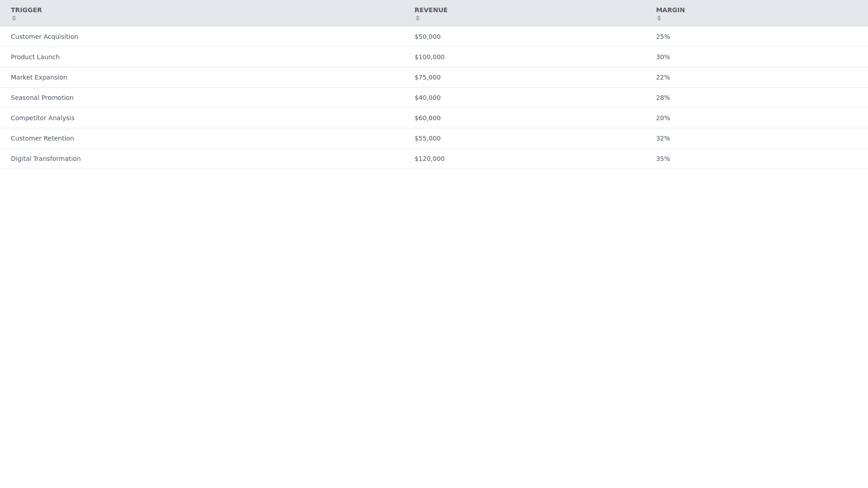Click the $40,000 revenue value

pyautogui.click(x=427, y=98)
